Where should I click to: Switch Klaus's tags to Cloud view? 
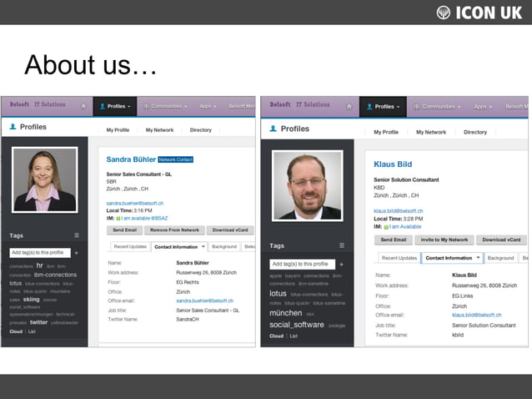pyautogui.click(x=276, y=336)
